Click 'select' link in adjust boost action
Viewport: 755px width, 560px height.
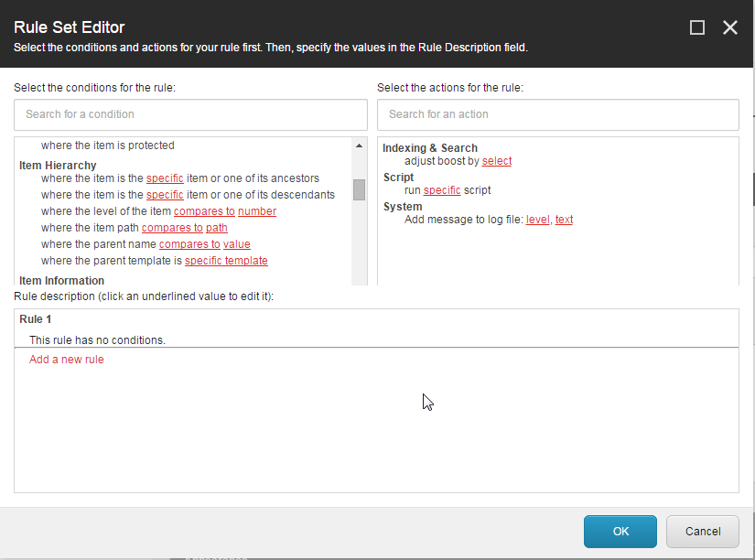coord(497,161)
